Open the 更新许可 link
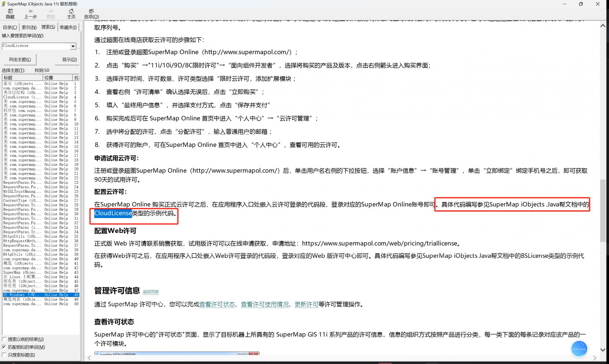This screenshot has height=364, width=609. pyautogui.click(x=306, y=304)
